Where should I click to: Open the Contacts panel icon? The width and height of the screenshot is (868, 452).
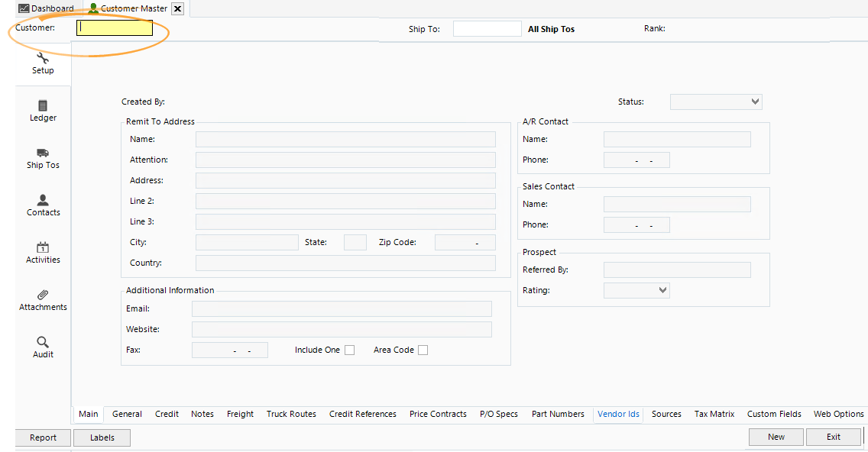tap(42, 201)
